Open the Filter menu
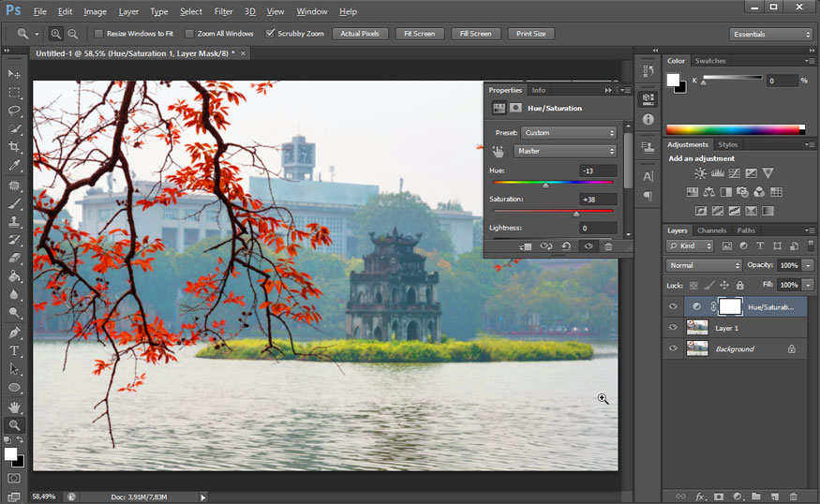This screenshot has height=504, width=820. (x=223, y=11)
